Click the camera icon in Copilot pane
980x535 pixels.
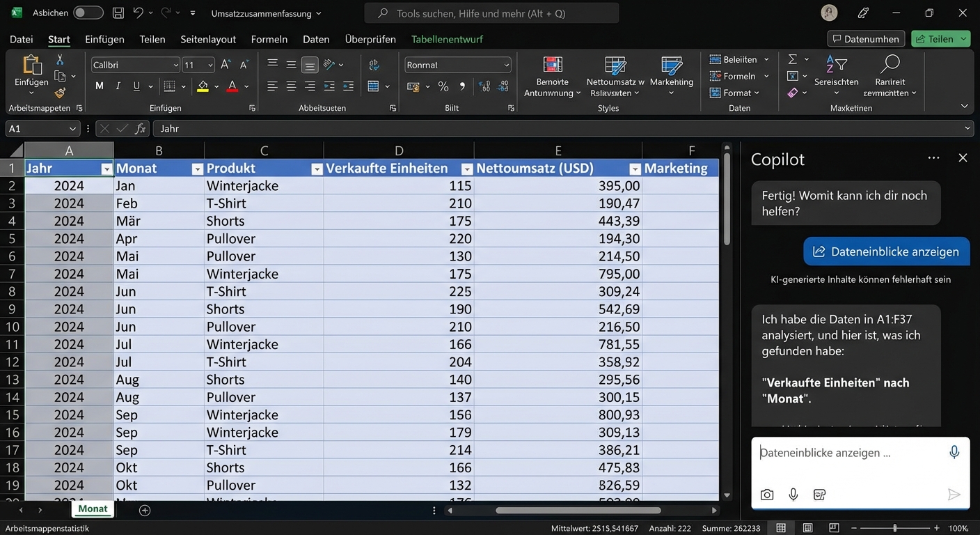(x=767, y=495)
